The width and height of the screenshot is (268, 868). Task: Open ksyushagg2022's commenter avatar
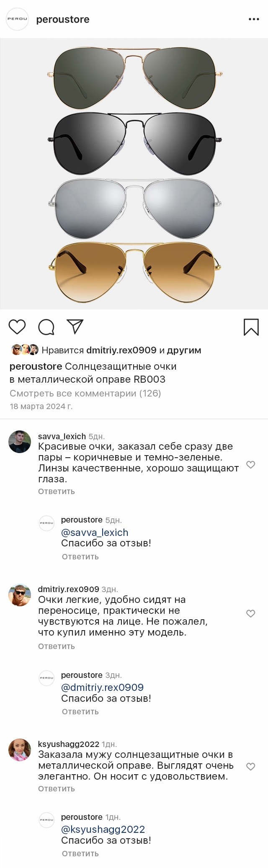tap(20, 750)
